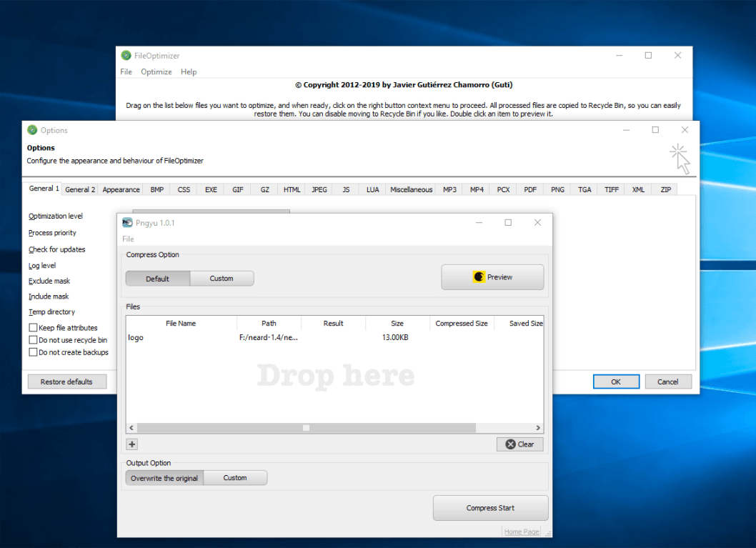Open the CSS options tab
756x548 pixels.
click(x=184, y=190)
